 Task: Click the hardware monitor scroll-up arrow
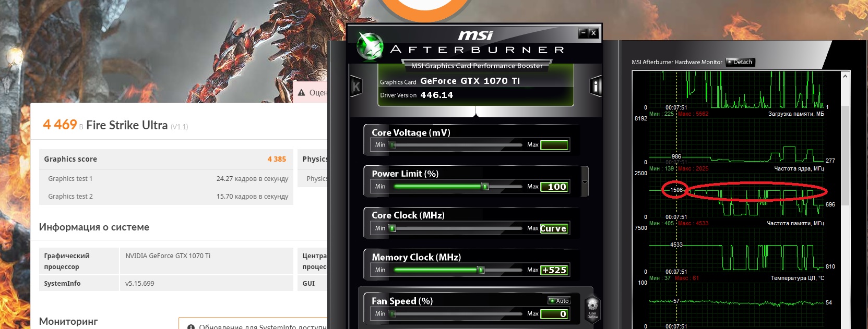pyautogui.click(x=845, y=76)
